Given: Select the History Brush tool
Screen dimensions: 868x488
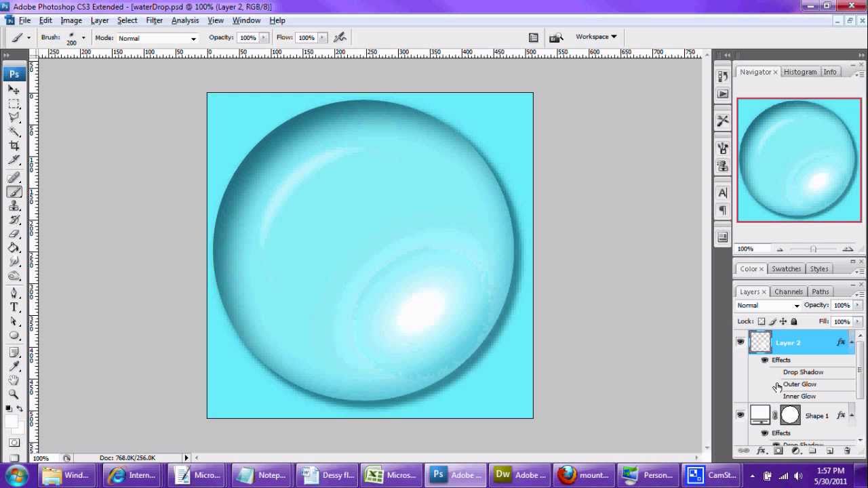Looking at the screenshot, I should pos(14,220).
